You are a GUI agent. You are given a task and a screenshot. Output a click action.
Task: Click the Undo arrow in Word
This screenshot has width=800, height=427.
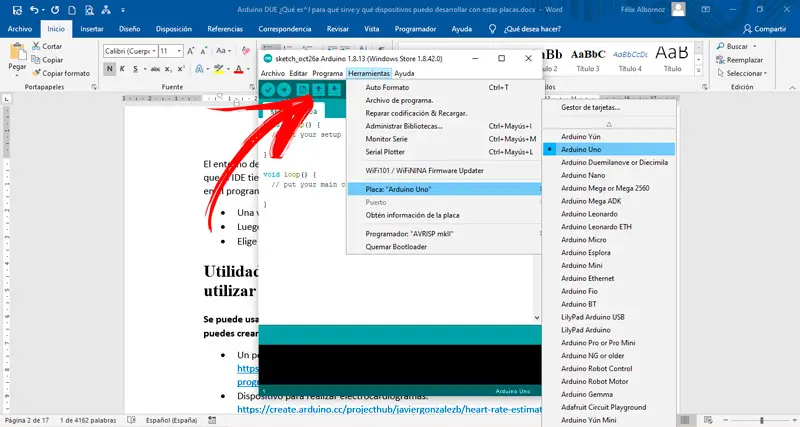click(34, 10)
